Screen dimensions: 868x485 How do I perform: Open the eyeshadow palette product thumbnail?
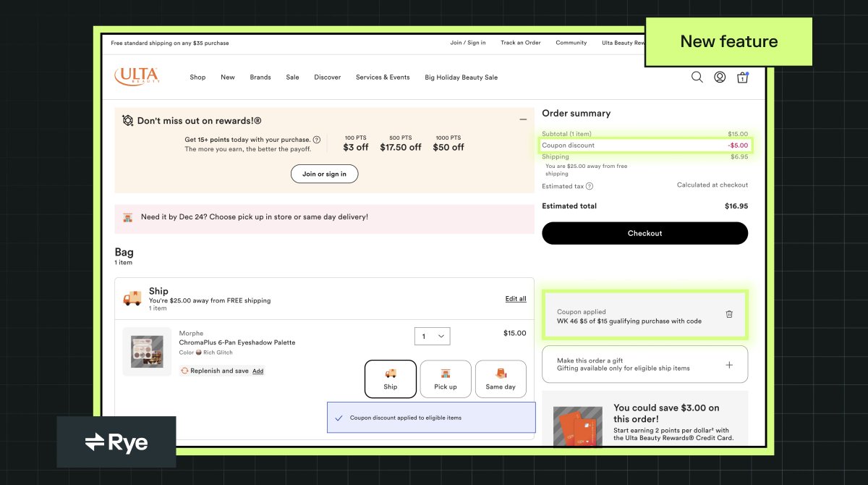[x=147, y=352]
